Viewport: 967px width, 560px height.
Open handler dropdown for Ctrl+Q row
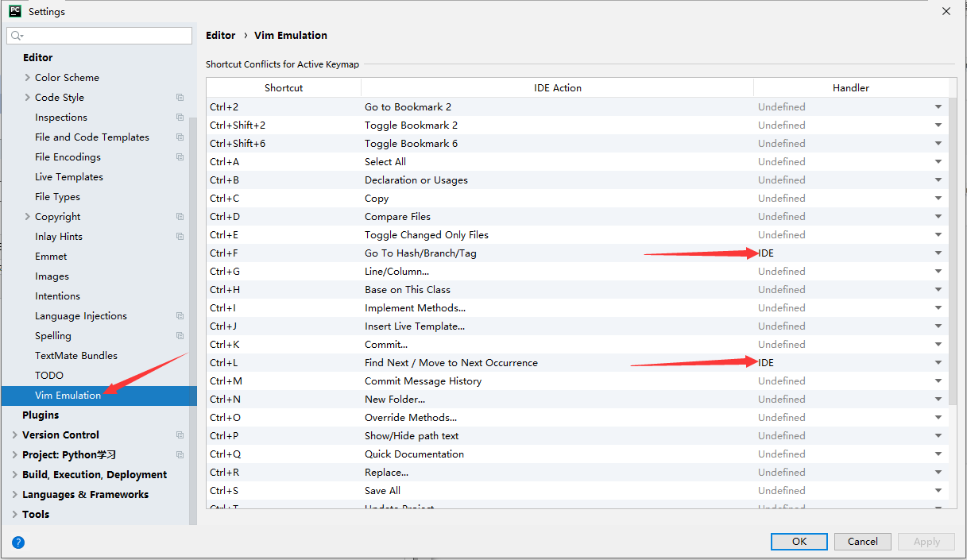coord(938,454)
